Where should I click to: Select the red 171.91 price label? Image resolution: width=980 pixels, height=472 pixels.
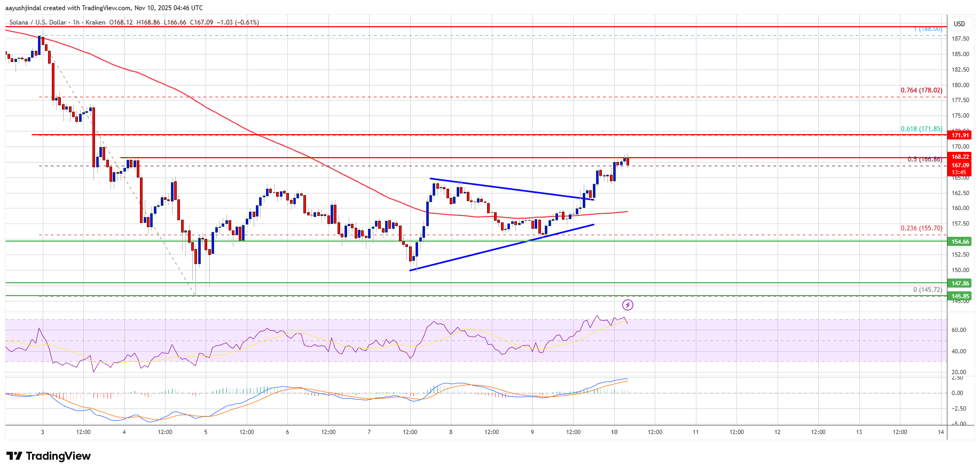coord(960,135)
